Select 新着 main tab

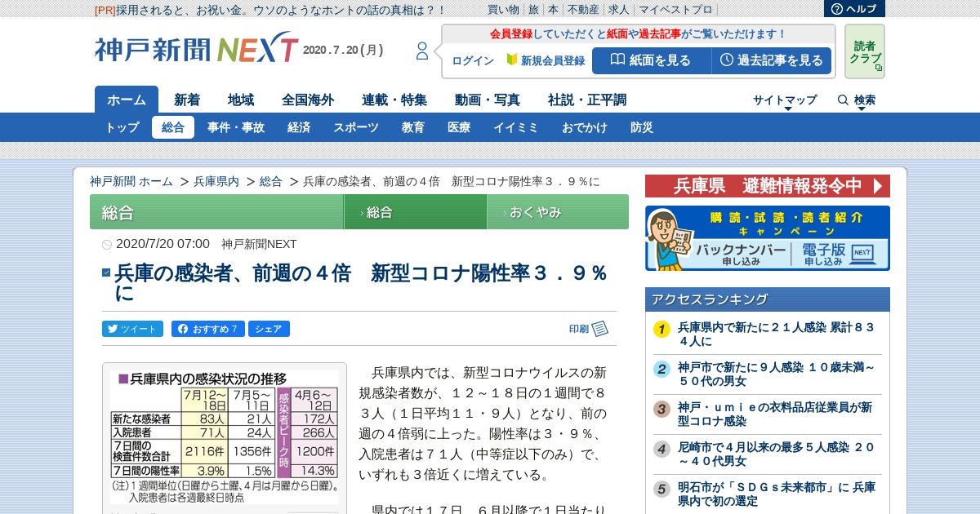click(187, 100)
